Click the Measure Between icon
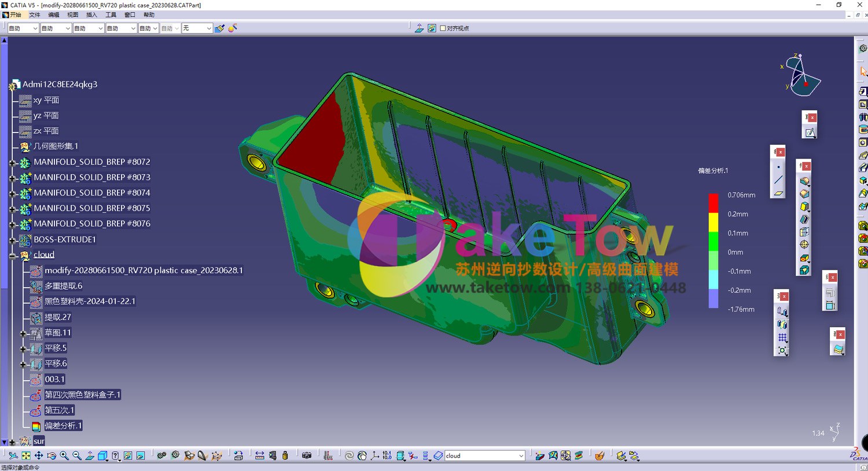868x471 pixels. click(x=259, y=456)
